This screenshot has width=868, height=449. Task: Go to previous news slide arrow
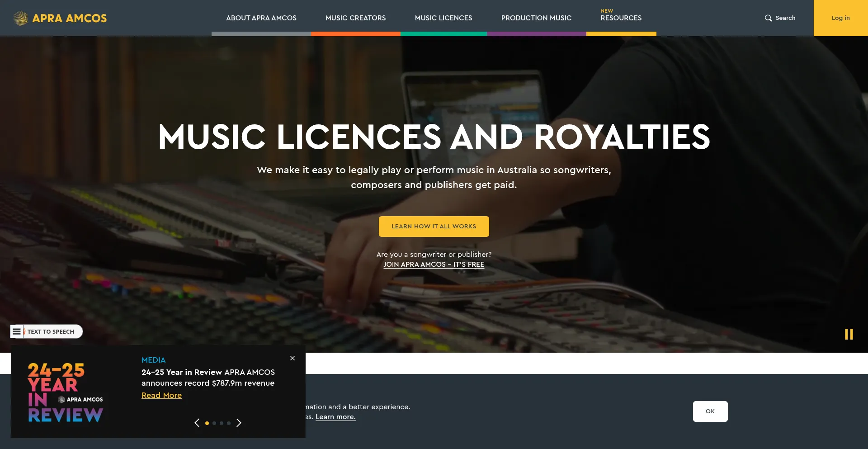click(197, 423)
